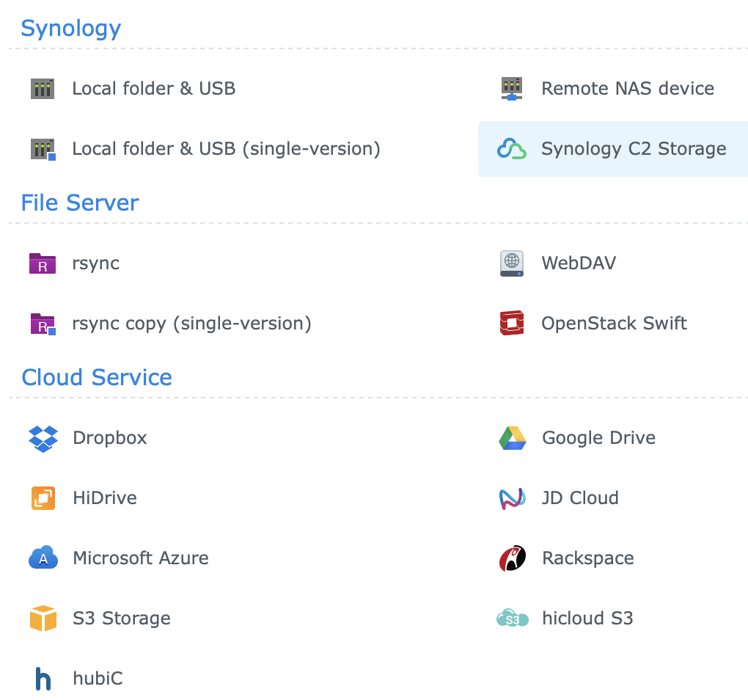This screenshot has width=748, height=700.
Task: Pick rsync copy (single-version) destination
Action: 191,324
